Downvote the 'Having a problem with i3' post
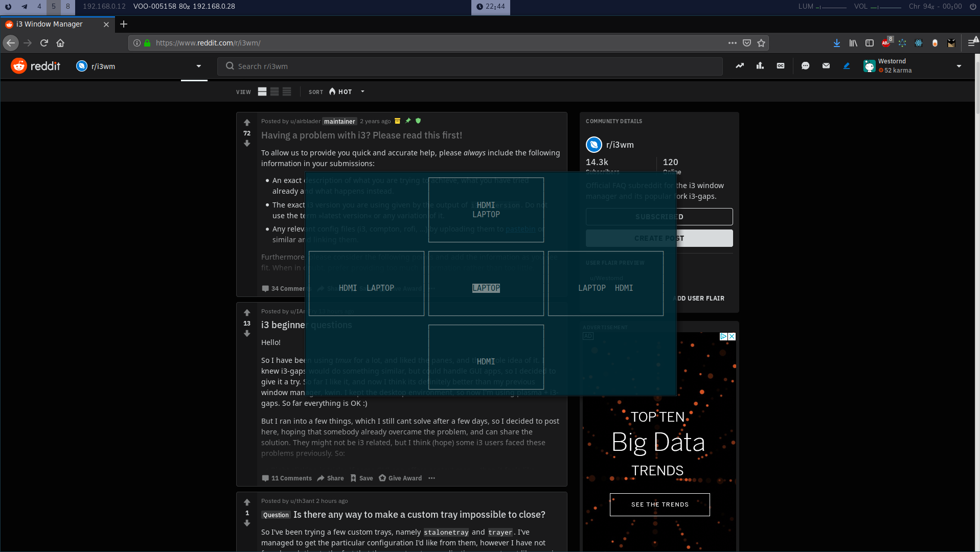Image resolution: width=980 pixels, height=552 pixels. [x=247, y=144]
